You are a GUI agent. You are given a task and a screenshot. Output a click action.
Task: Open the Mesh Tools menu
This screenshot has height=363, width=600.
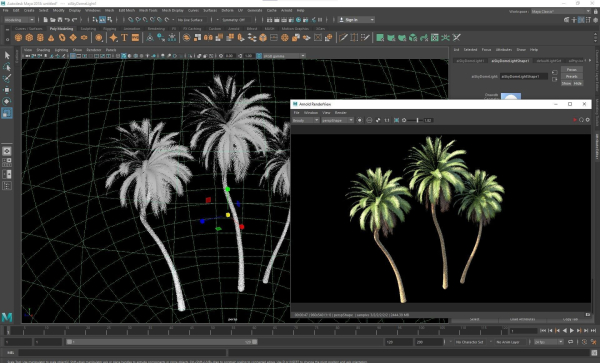148,10
